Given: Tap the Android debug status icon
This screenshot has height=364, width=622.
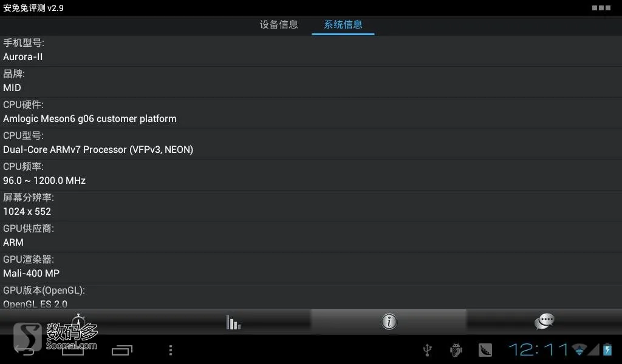Looking at the screenshot, I should [x=456, y=349].
